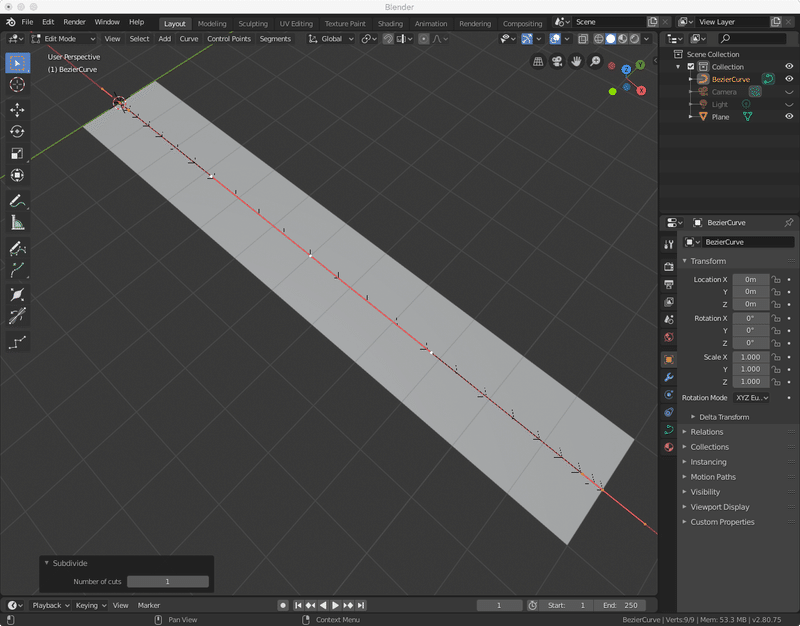Open the Modifiers wrench properties tab
The height and width of the screenshot is (626, 800).
(669, 377)
